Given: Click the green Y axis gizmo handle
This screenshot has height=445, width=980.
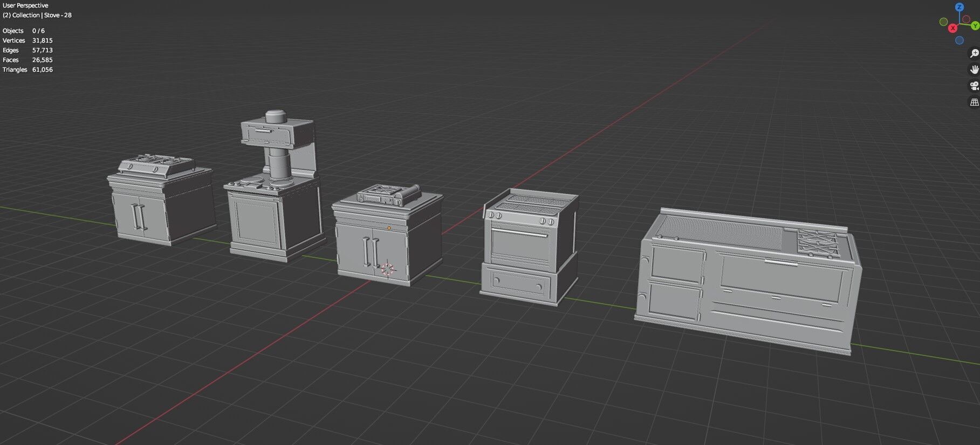Looking at the screenshot, I should coord(975,25).
